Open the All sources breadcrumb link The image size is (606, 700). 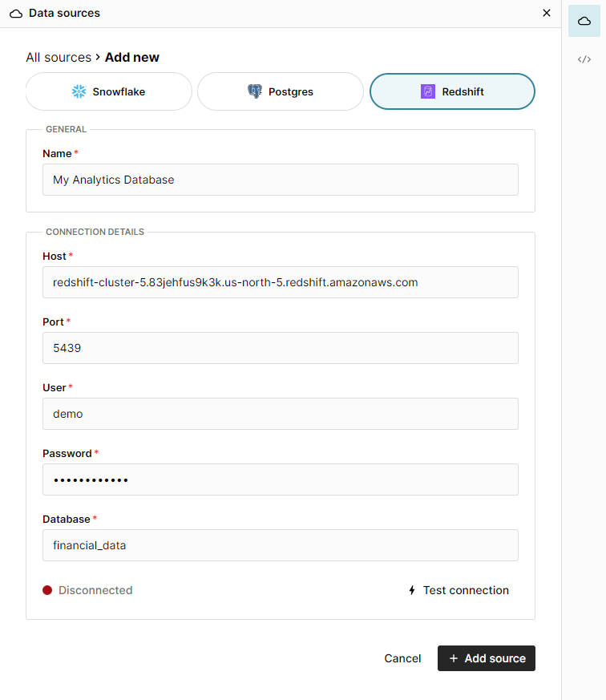pyautogui.click(x=58, y=57)
